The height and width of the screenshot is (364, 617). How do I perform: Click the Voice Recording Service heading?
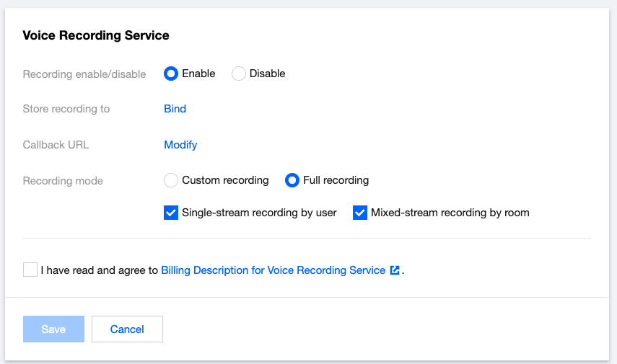coord(96,35)
